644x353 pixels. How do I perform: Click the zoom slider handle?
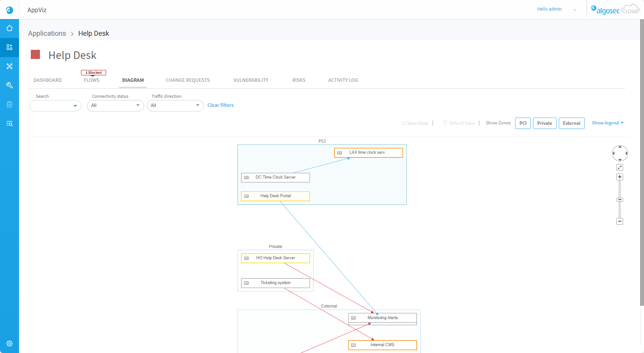click(620, 200)
